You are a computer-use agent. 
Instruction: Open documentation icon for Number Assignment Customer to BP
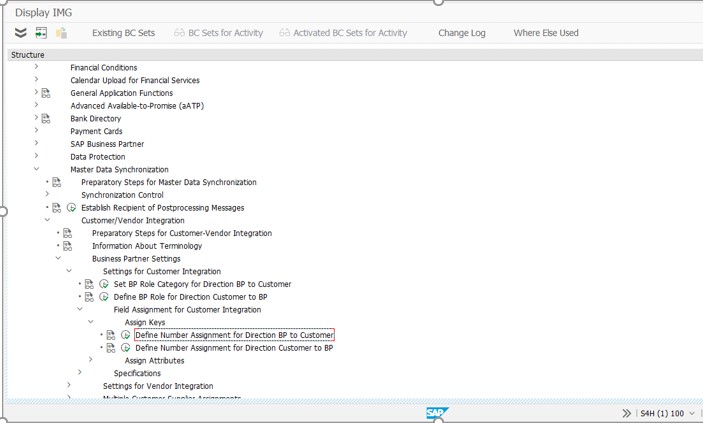tap(111, 348)
